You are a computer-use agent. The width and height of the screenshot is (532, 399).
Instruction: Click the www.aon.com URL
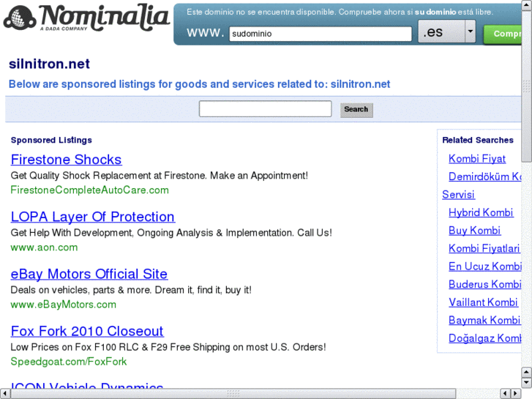tap(44, 247)
